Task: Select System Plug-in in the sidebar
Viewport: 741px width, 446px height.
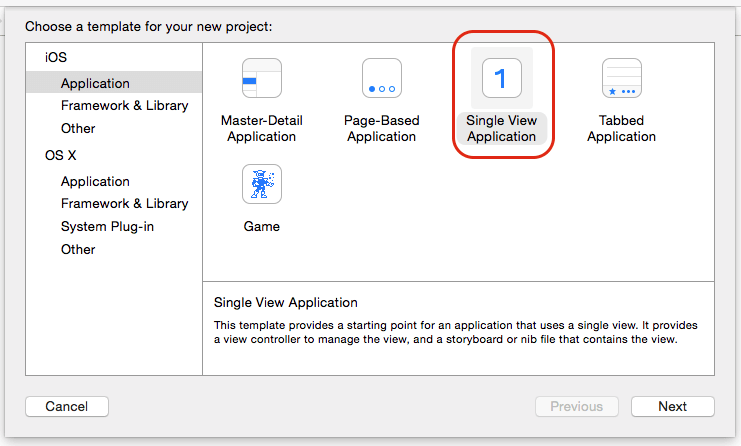Action: click(107, 226)
